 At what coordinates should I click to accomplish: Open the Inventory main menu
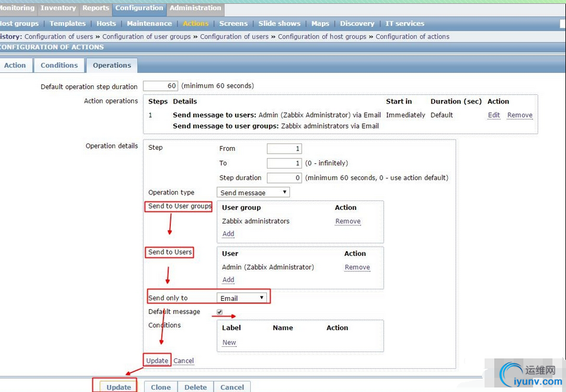pos(58,8)
